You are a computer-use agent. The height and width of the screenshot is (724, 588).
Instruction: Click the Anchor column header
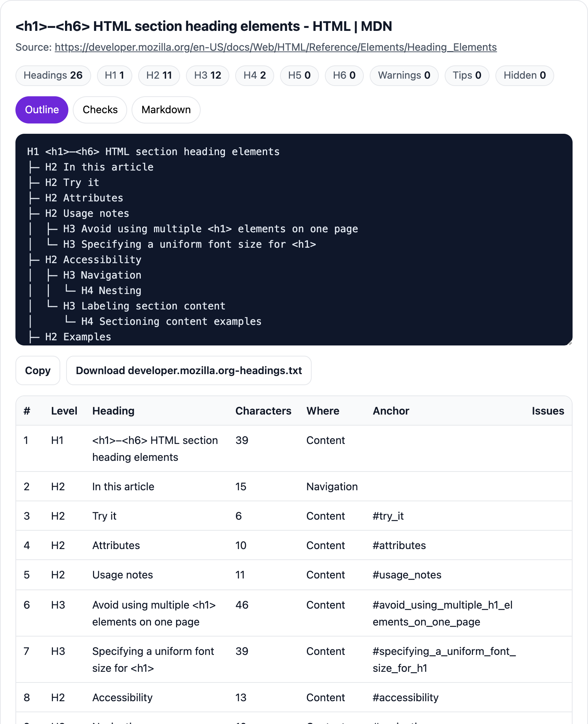(x=391, y=411)
